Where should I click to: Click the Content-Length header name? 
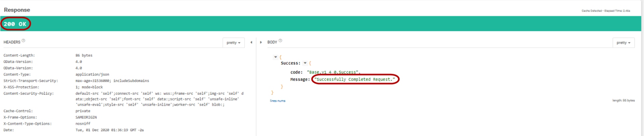pos(19,56)
